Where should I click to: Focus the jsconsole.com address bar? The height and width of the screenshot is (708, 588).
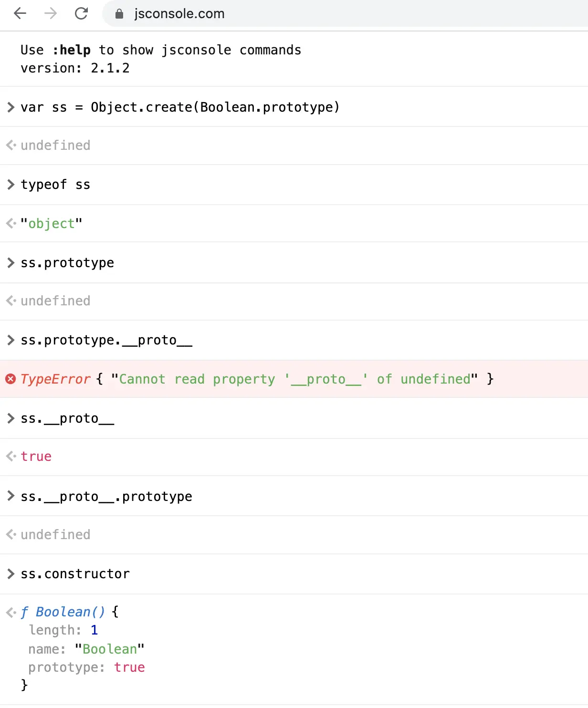345,13
